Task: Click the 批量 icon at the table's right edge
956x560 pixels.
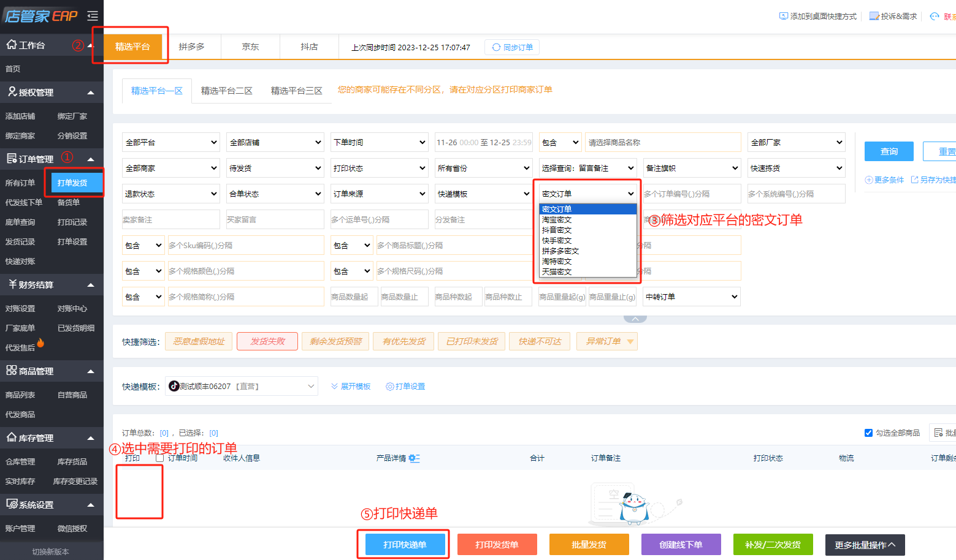Action: point(938,433)
